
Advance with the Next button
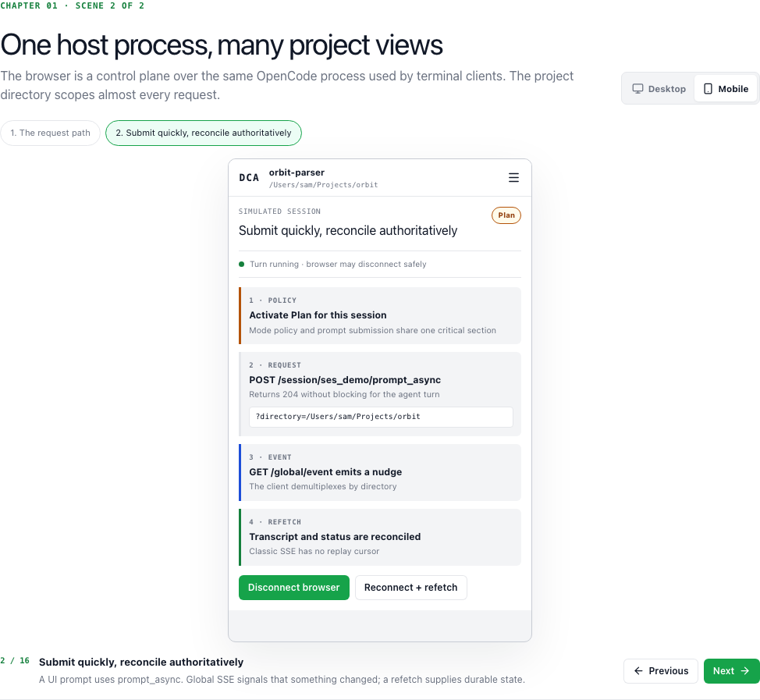coord(731,671)
